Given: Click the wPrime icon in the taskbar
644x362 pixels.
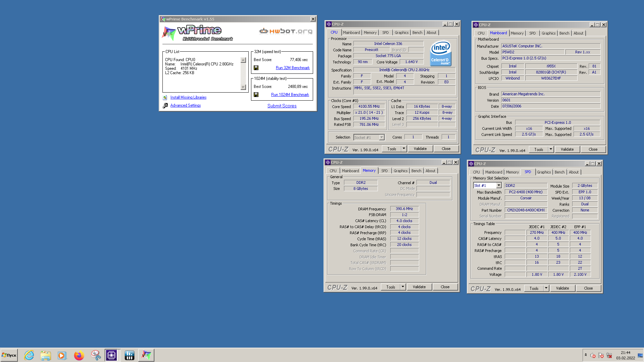Looking at the screenshot, I should [146, 355].
